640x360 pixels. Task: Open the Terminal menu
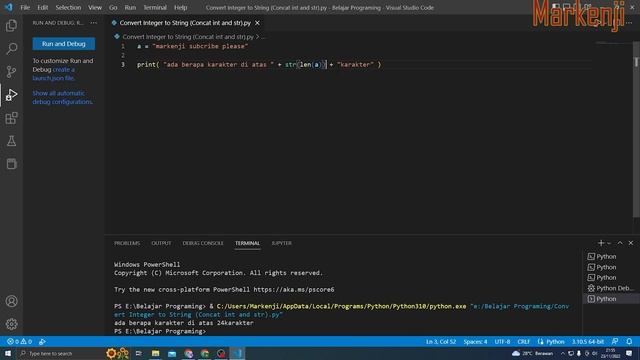click(x=155, y=7)
